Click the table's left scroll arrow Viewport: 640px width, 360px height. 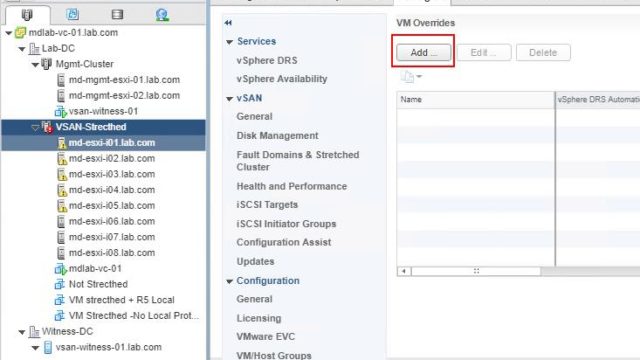pyautogui.click(x=404, y=271)
